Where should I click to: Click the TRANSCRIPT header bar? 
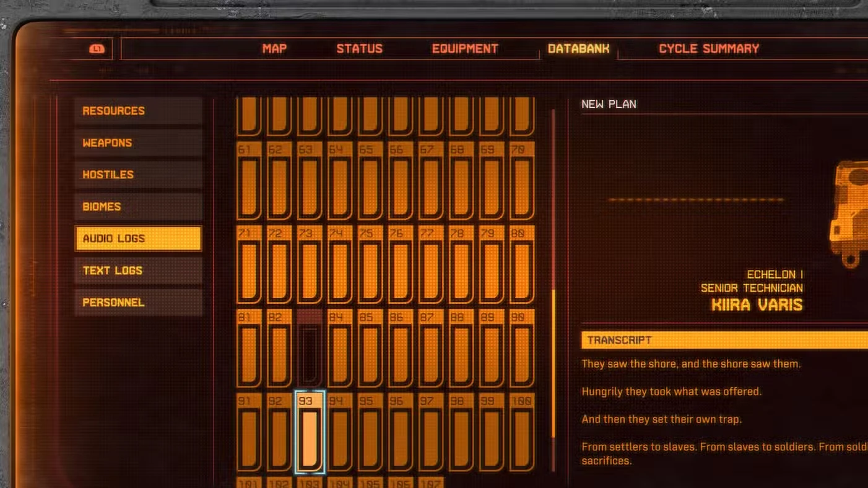[724, 340]
